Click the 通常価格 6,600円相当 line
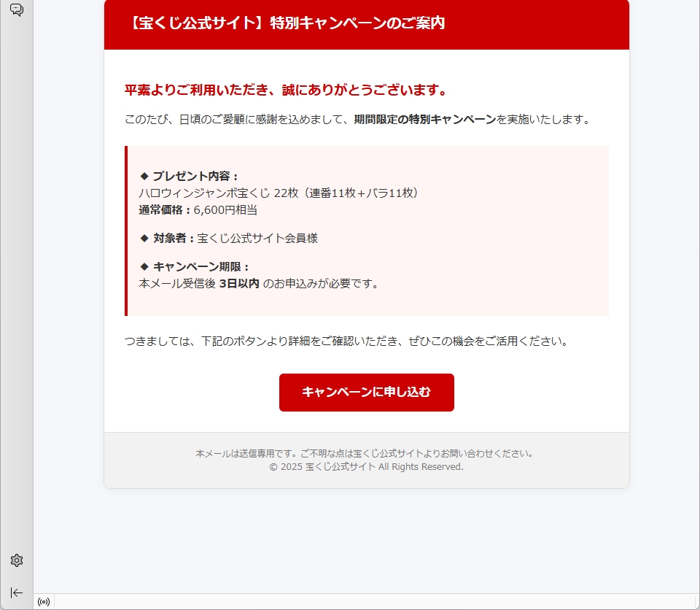 pos(198,210)
